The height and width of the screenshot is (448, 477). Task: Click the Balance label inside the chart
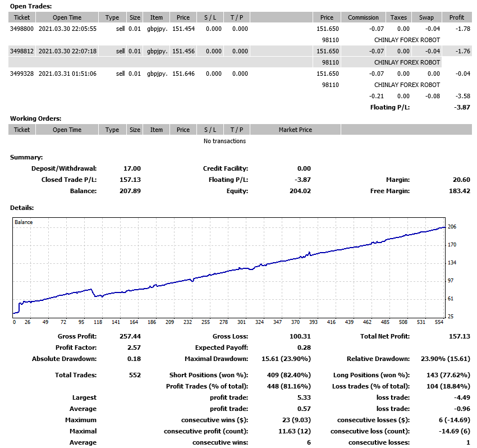tap(24, 222)
